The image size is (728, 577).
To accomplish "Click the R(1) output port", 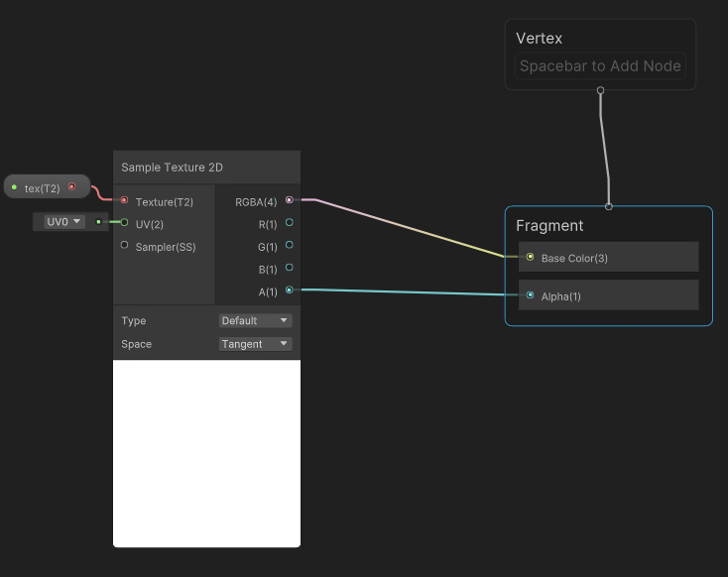I will (x=289, y=222).
